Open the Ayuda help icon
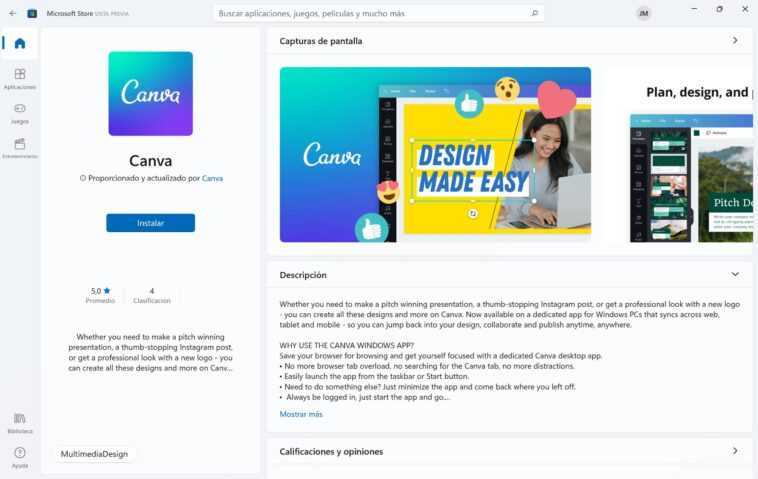The image size is (758, 479). click(x=20, y=457)
